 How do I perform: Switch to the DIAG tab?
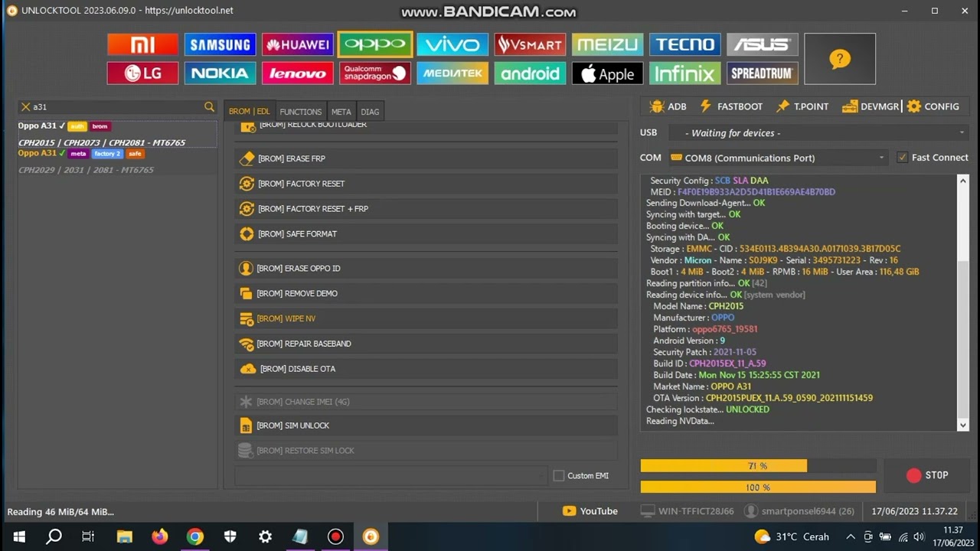(x=370, y=112)
